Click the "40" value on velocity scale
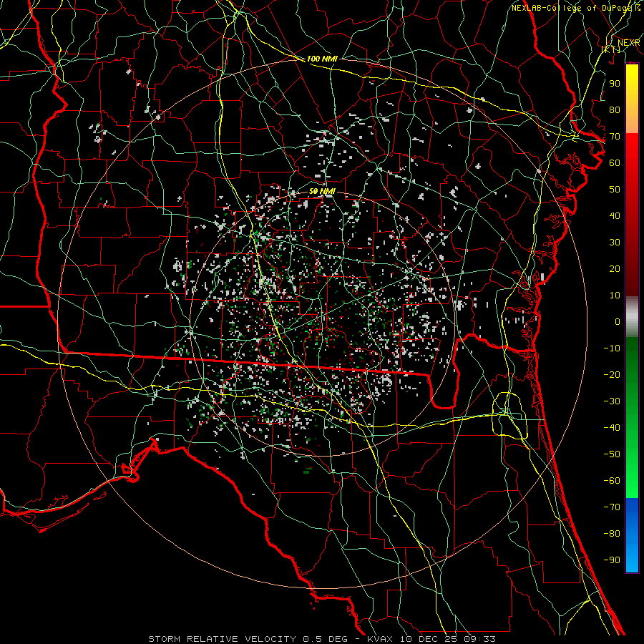Image resolution: width=644 pixels, height=644 pixels. (615, 215)
